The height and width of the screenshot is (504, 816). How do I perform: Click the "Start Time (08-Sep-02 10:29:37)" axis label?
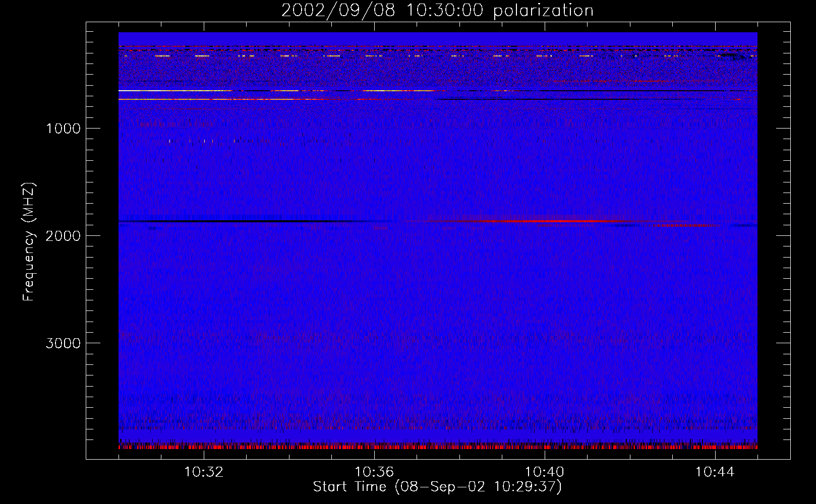point(437,487)
